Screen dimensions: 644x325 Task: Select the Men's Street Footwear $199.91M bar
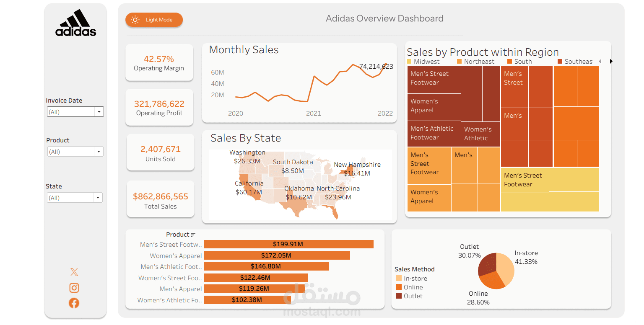tap(289, 244)
